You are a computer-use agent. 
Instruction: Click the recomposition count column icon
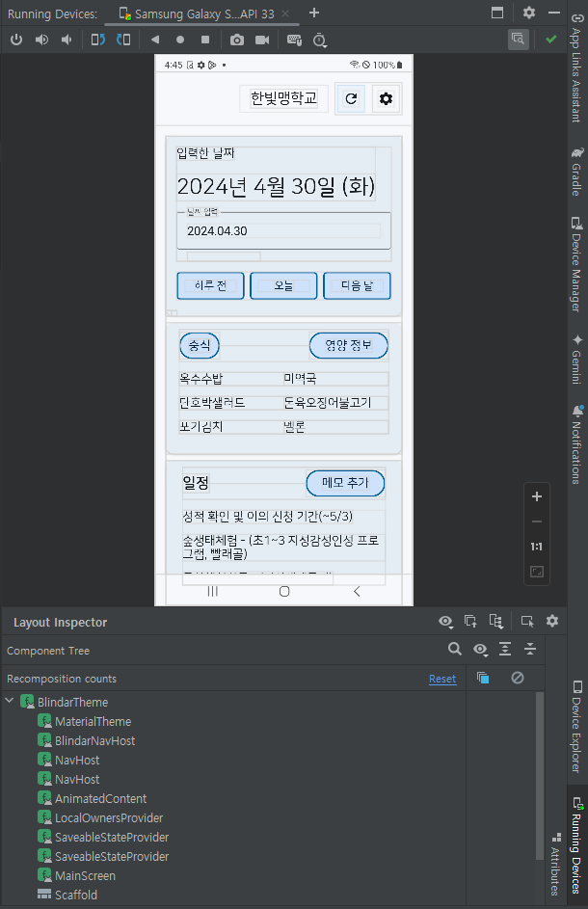point(483,678)
